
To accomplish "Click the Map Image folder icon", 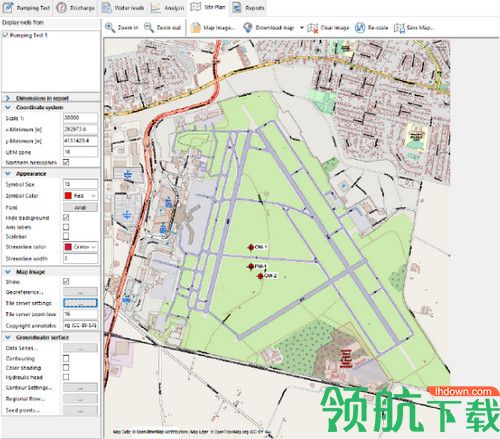I will point(196,28).
